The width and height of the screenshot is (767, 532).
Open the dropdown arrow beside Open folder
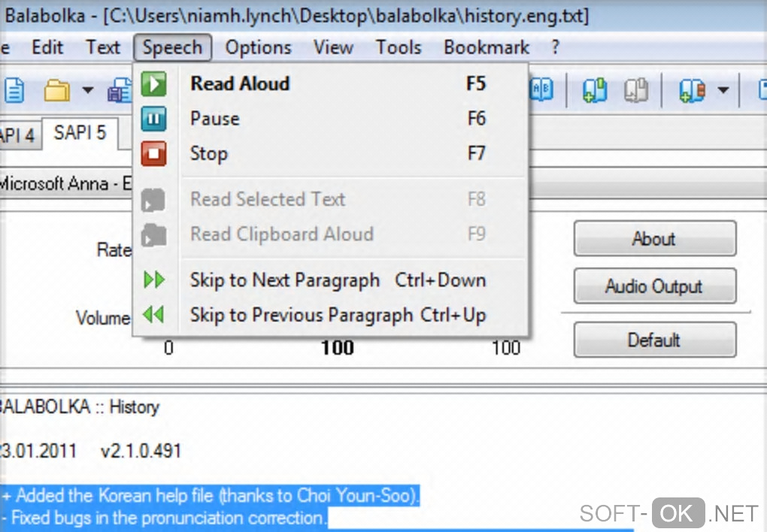tap(87, 90)
